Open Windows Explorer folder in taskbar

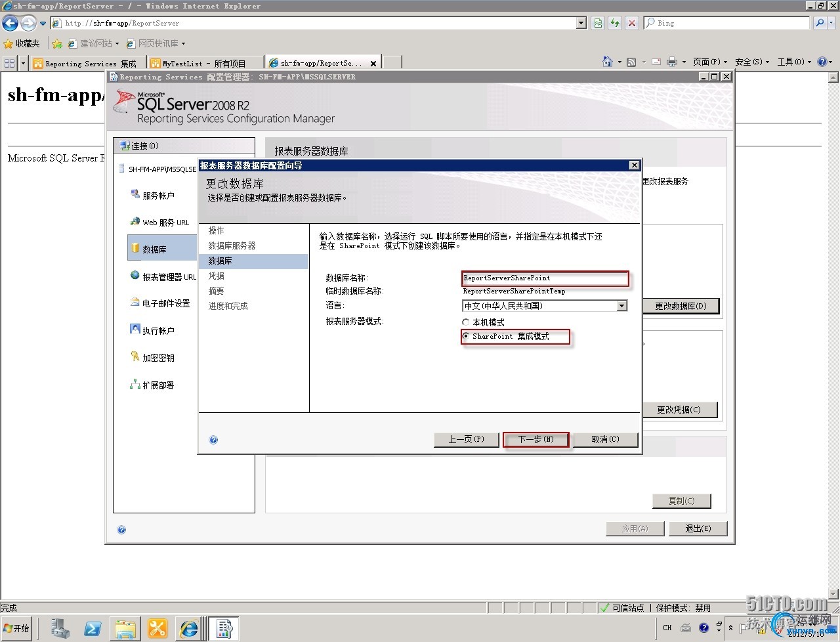tap(125, 628)
